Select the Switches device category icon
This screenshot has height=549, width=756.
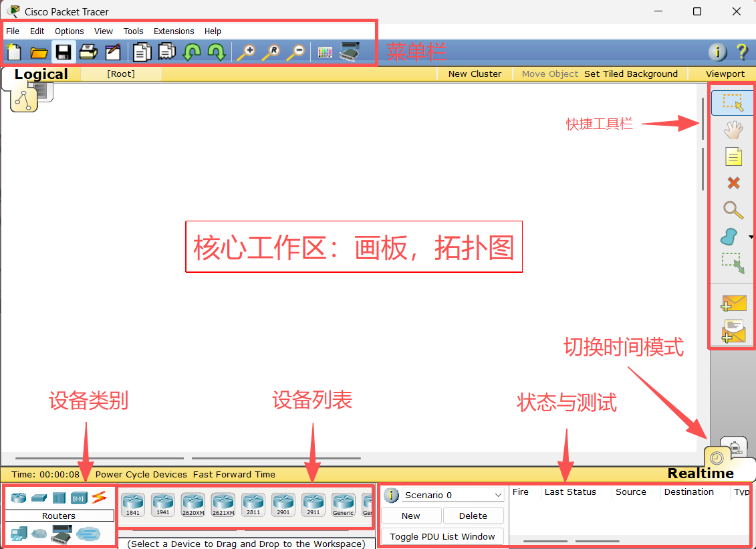click(x=39, y=498)
